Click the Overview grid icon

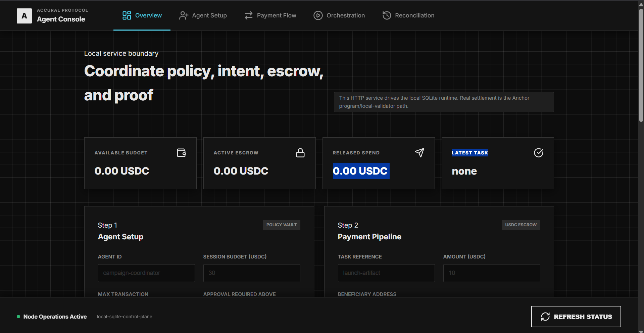127,15
